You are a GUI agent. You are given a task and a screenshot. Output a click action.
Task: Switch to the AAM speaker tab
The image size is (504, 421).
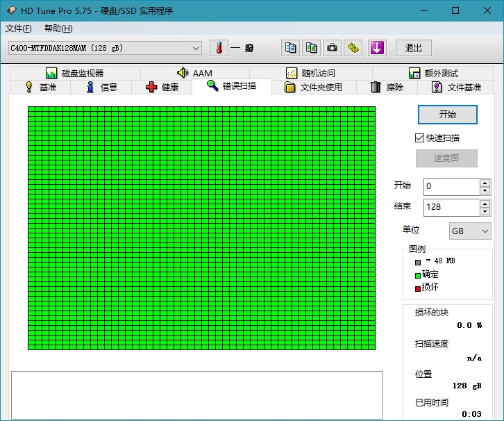click(x=194, y=74)
